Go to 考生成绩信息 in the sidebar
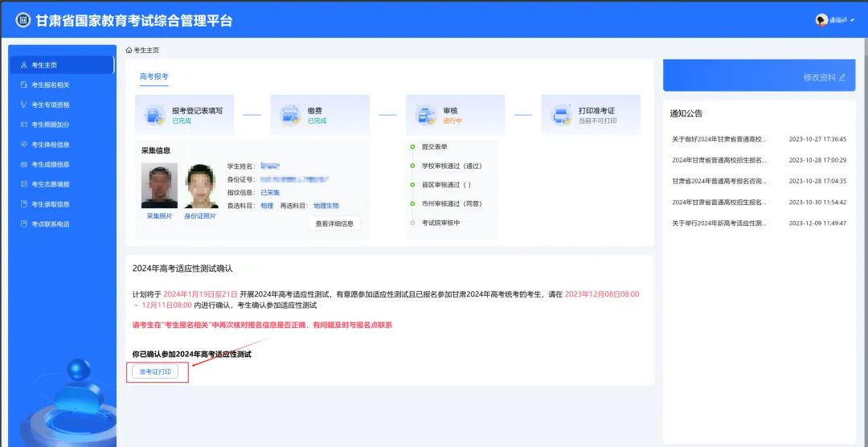 pyautogui.click(x=51, y=164)
